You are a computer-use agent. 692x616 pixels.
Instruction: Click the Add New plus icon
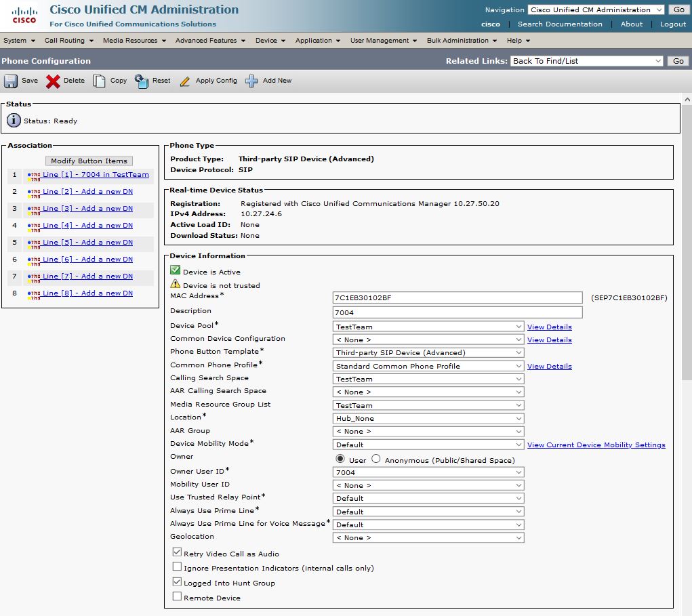point(251,81)
